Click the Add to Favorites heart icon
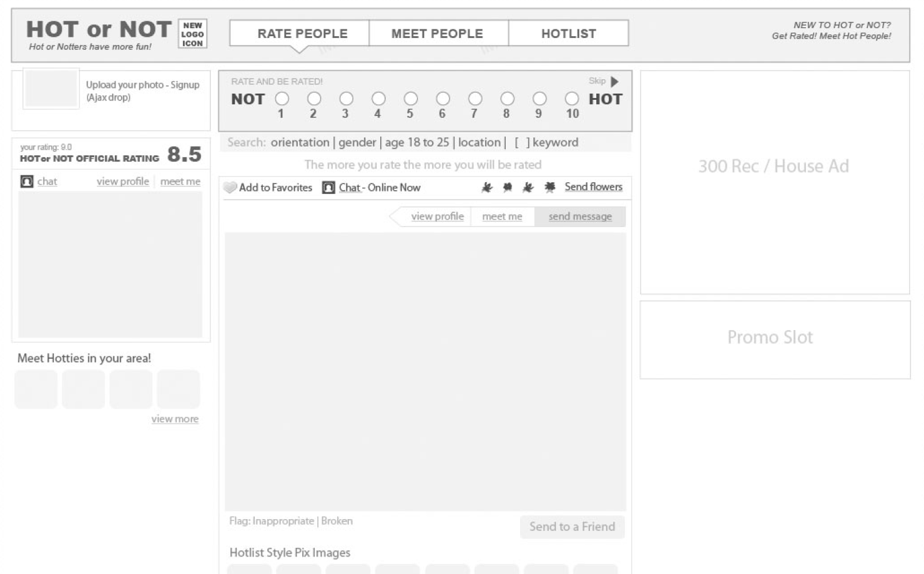 (230, 187)
